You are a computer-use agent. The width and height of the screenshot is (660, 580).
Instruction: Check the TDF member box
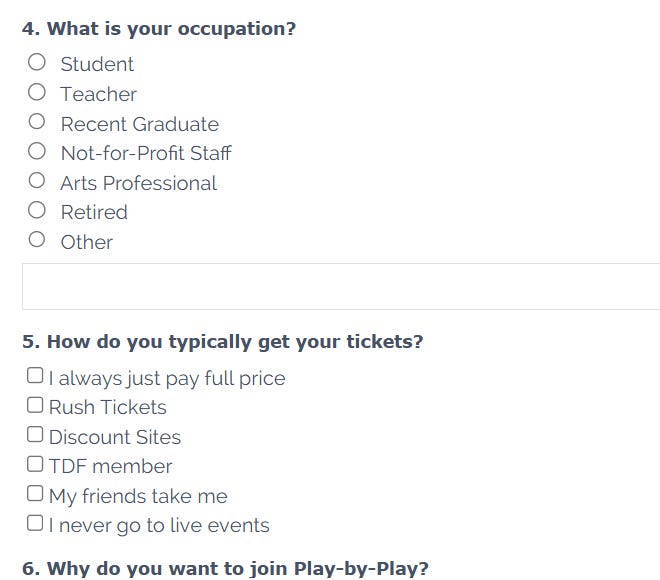35,464
